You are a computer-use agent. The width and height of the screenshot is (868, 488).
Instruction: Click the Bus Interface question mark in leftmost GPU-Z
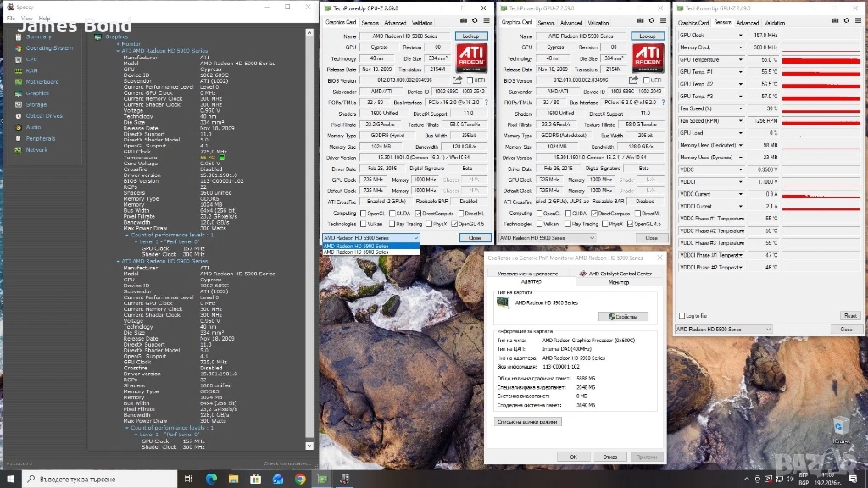point(485,102)
